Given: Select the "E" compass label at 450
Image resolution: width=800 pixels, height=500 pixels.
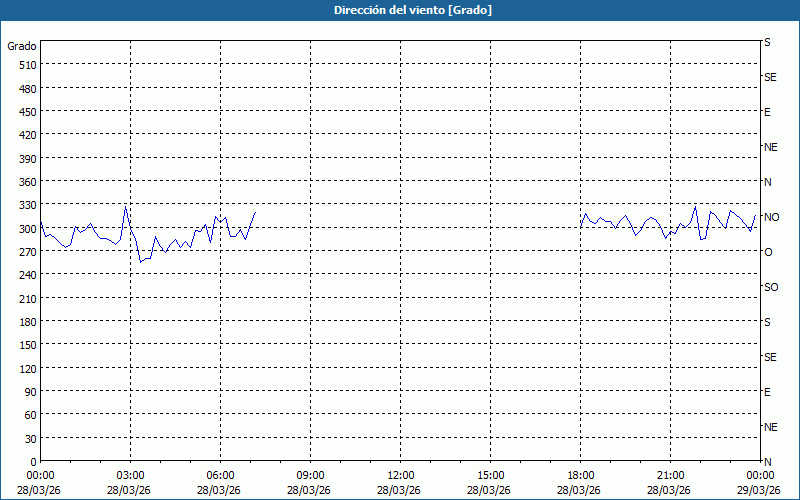Looking at the screenshot, I should pos(767,112).
